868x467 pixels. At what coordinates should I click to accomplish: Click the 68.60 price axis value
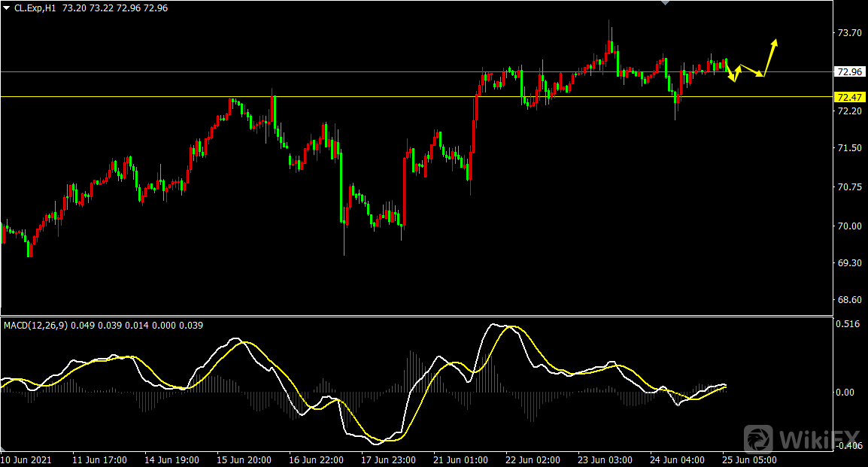coord(850,300)
